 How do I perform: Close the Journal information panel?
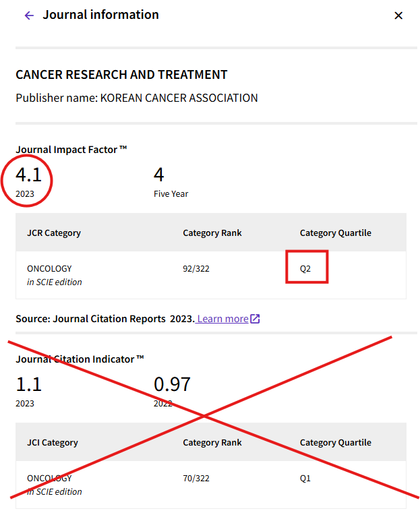(x=398, y=16)
